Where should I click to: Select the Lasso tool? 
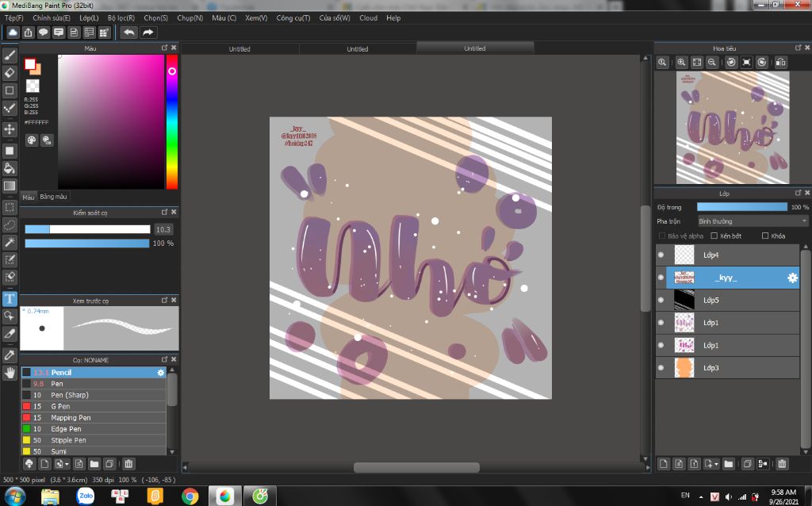coord(10,224)
